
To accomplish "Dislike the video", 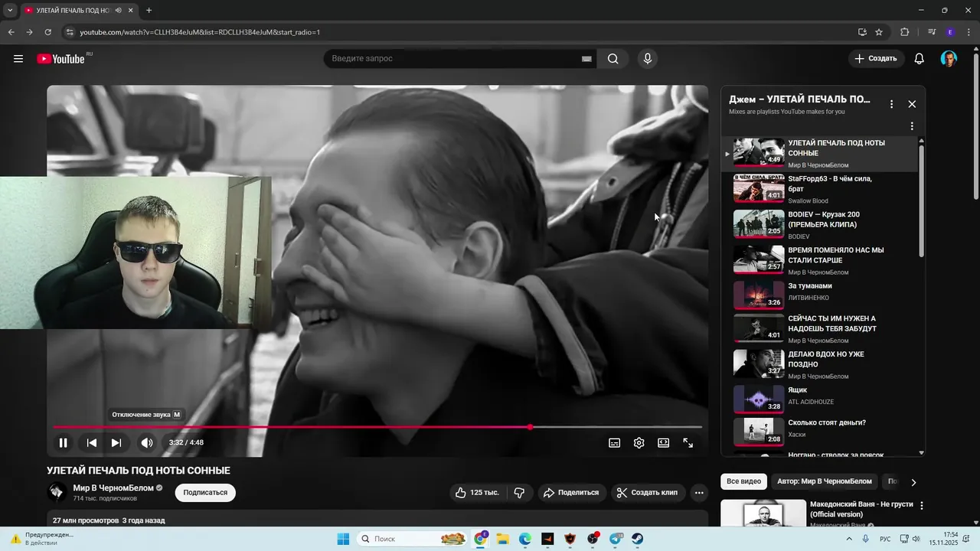I will pyautogui.click(x=519, y=493).
